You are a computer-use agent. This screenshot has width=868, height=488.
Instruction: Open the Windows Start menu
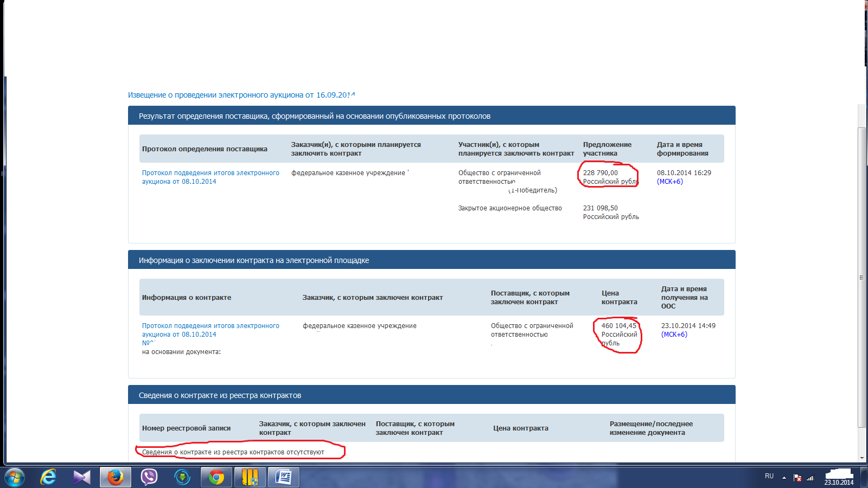tap(14, 477)
